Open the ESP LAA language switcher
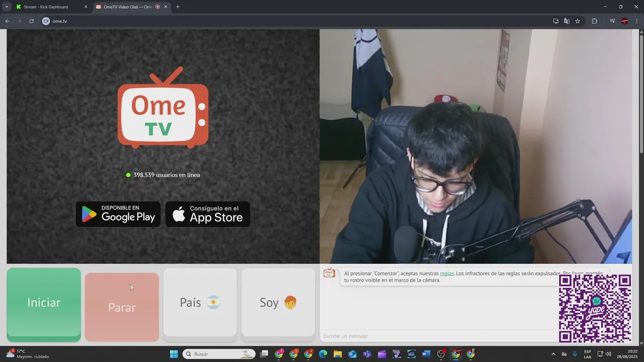Image resolution: width=644 pixels, height=362 pixels. 588,354
